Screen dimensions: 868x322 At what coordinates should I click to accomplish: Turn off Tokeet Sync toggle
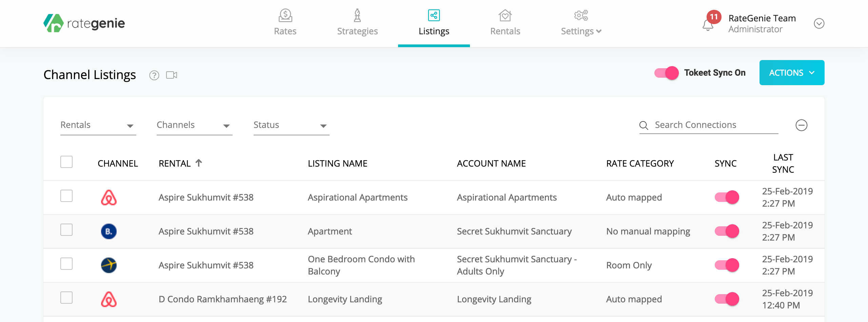click(666, 73)
